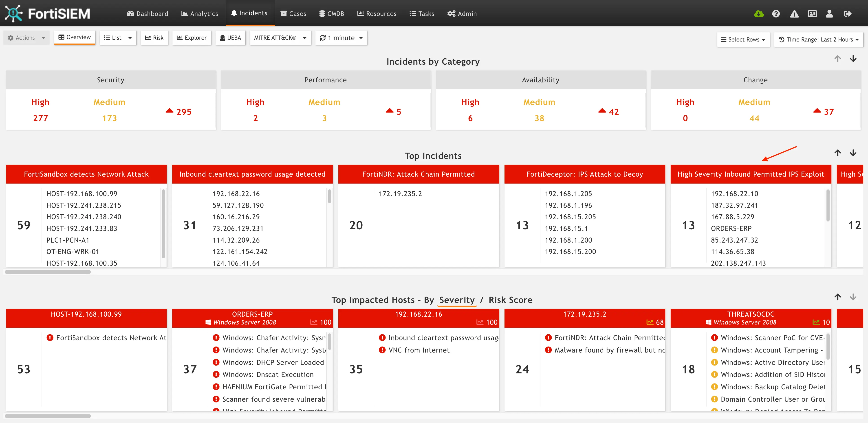Click the Top Impacted Hosts horizontal scrollbar
The width and height of the screenshot is (868, 423).
click(x=48, y=416)
